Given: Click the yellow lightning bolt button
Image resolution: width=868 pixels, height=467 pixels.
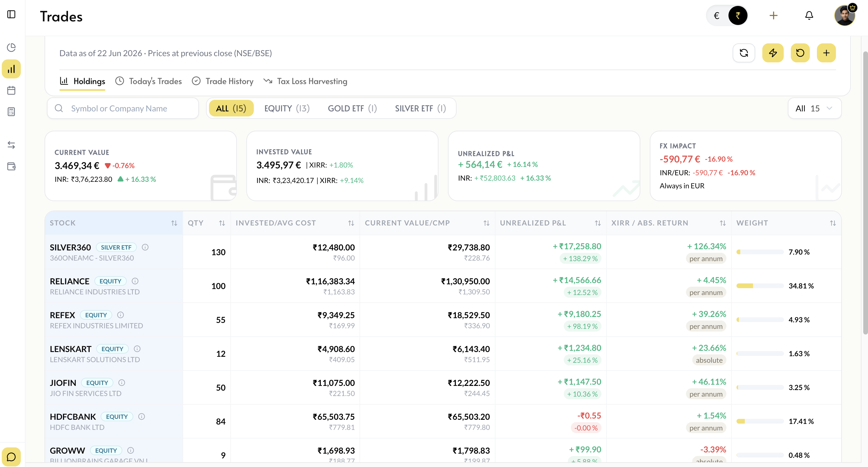Looking at the screenshot, I should click(773, 53).
